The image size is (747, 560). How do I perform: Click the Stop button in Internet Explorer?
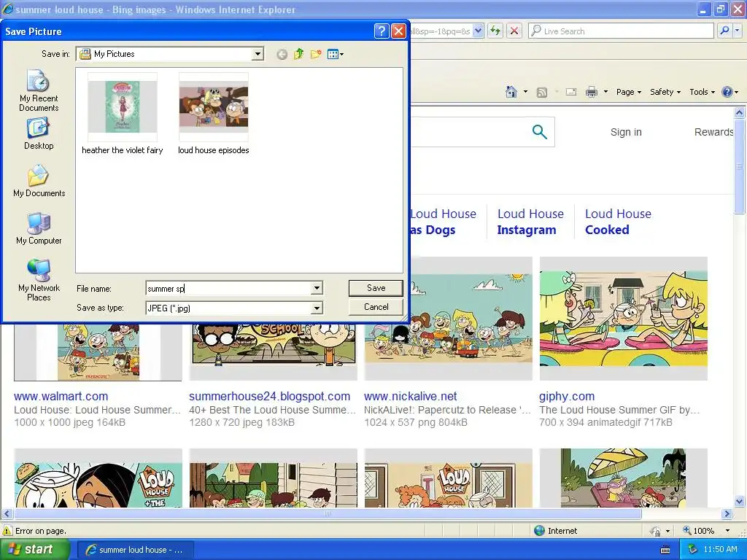[x=514, y=31]
